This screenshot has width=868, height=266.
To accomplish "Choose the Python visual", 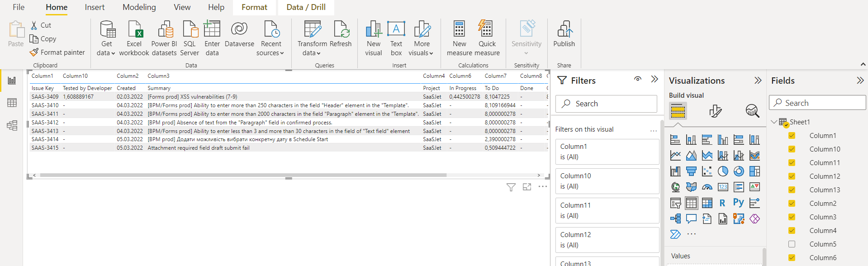I will 739,203.
